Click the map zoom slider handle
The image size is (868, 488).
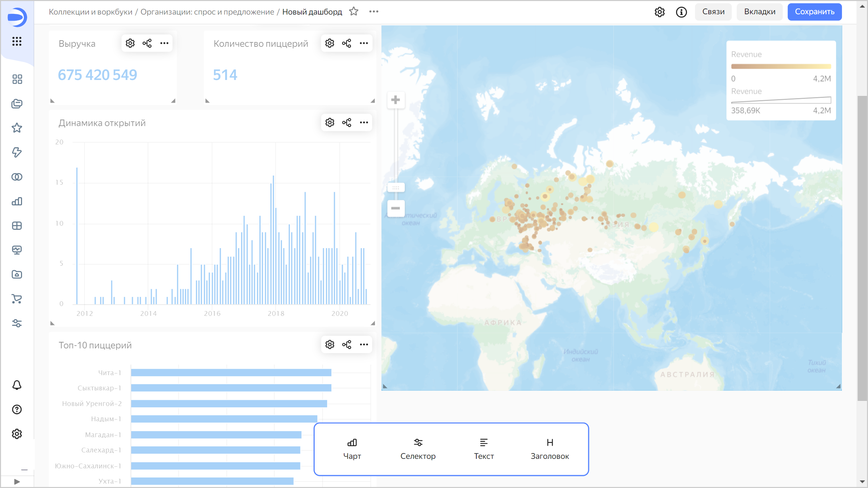396,187
